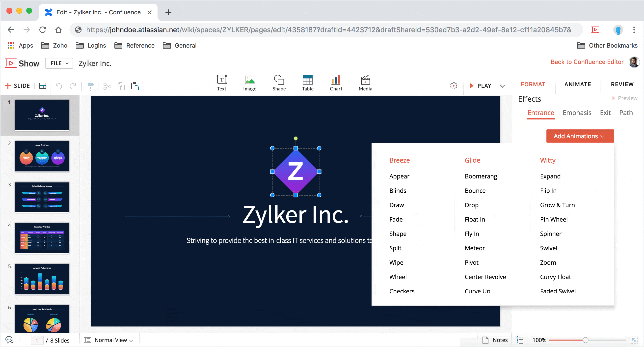Viewport: 644px width, 347px height.
Task: Switch to the FORMAT tab
Action: (x=533, y=84)
